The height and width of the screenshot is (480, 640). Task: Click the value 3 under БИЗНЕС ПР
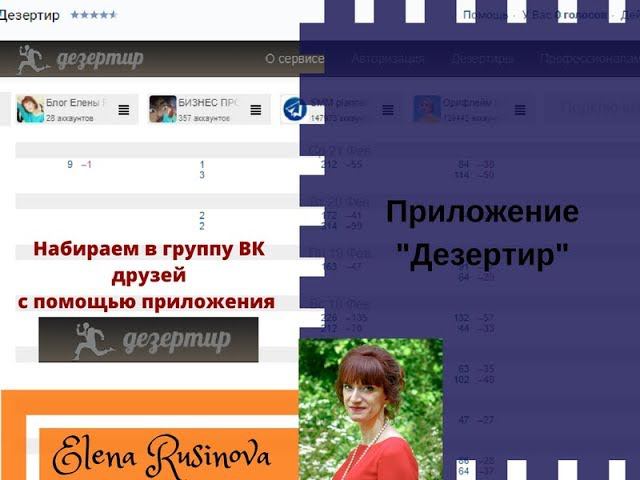202,175
